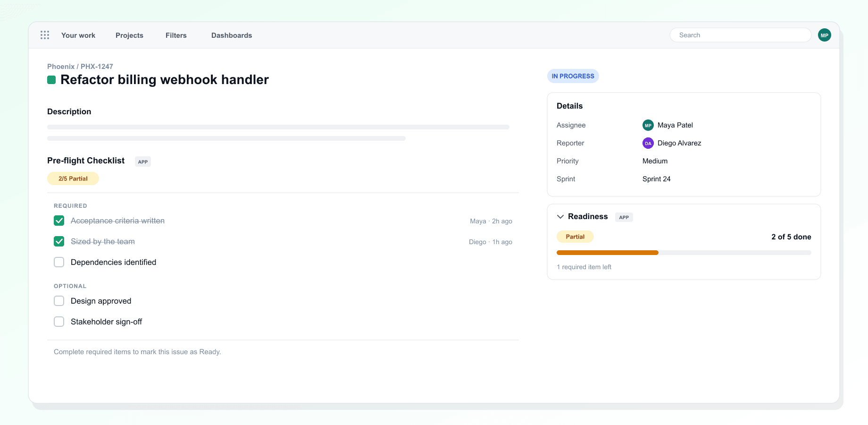
Task: Uncheck Acceptance criteria written
Action: pyautogui.click(x=59, y=221)
